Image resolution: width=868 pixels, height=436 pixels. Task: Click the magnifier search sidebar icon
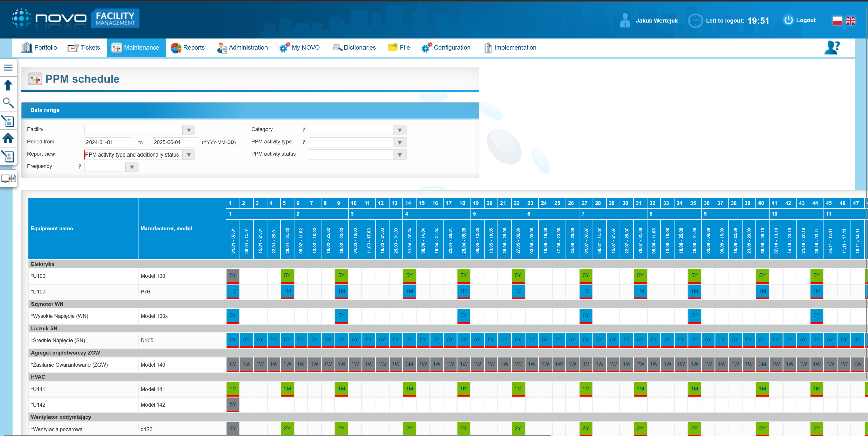8,103
